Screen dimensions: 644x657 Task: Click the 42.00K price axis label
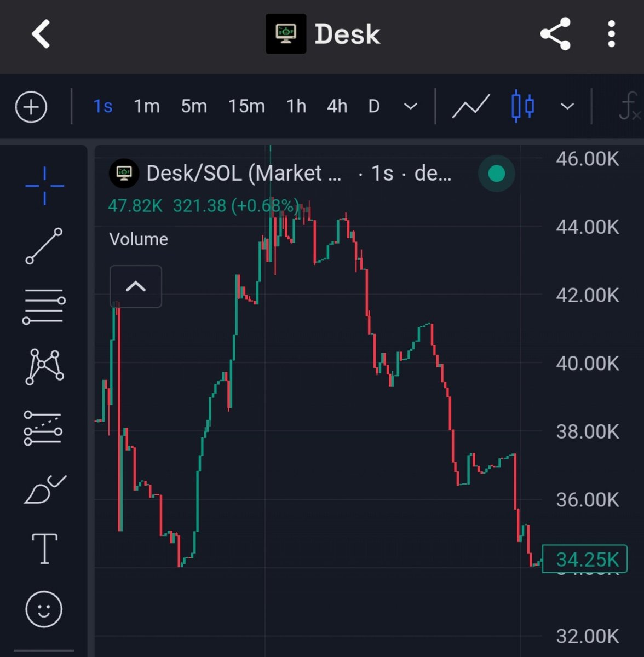coord(588,295)
